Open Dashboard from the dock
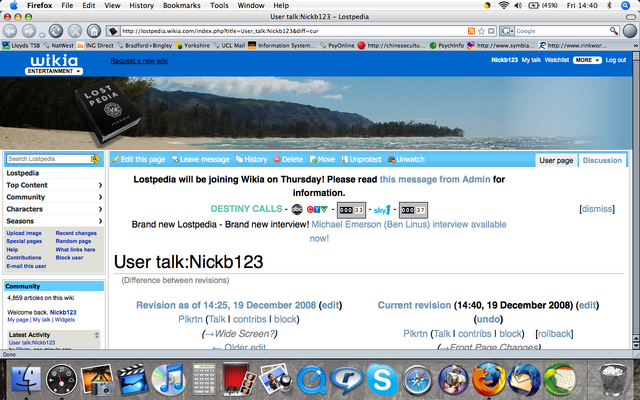Screen dimensions: 640x400 (x=61, y=380)
